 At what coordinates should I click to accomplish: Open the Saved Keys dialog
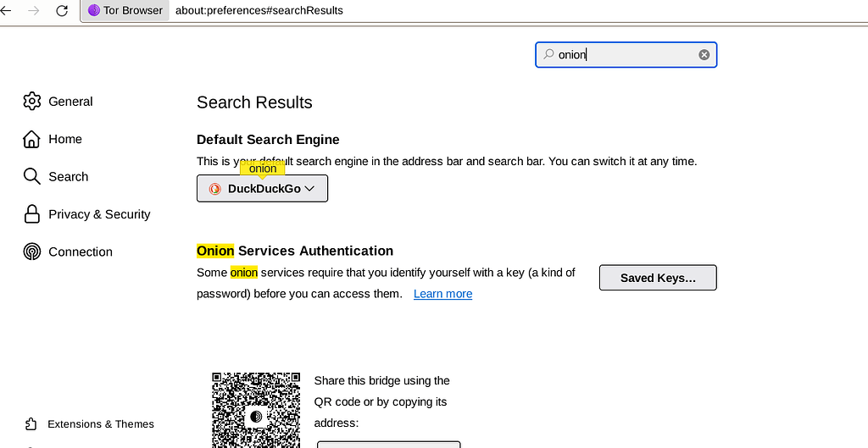click(658, 278)
